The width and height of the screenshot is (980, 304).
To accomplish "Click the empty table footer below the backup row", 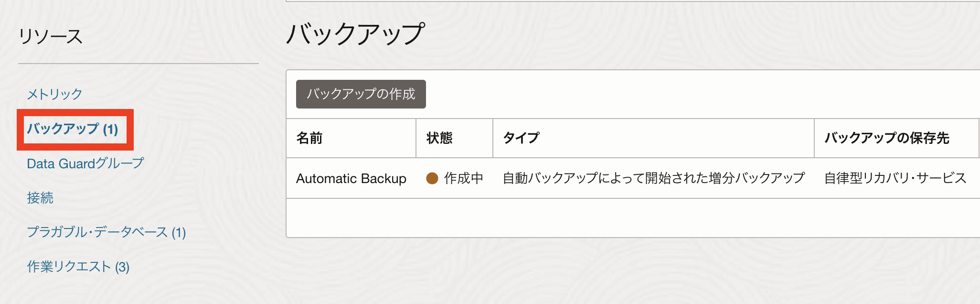I will [x=621, y=217].
